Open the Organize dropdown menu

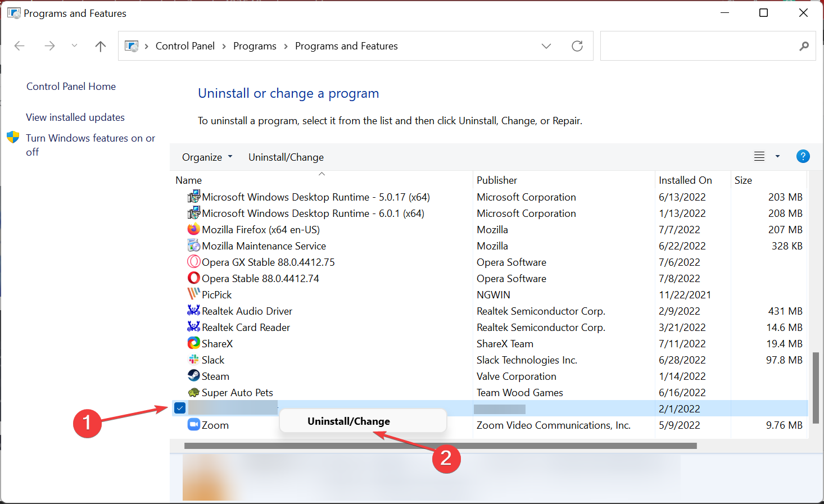tap(207, 157)
